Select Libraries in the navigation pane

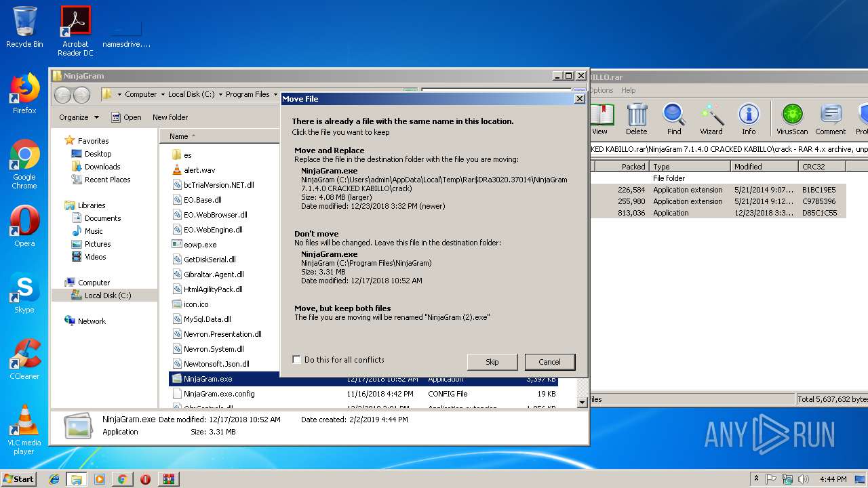91,205
